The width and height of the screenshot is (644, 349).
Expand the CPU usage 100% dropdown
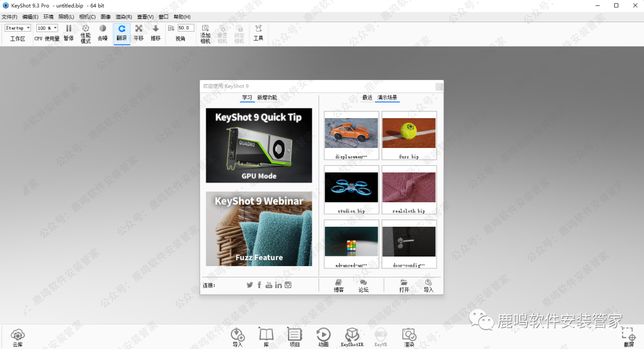47,28
